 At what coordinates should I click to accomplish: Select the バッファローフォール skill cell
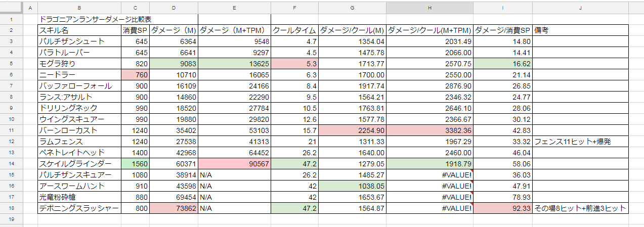tap(79, 86)
